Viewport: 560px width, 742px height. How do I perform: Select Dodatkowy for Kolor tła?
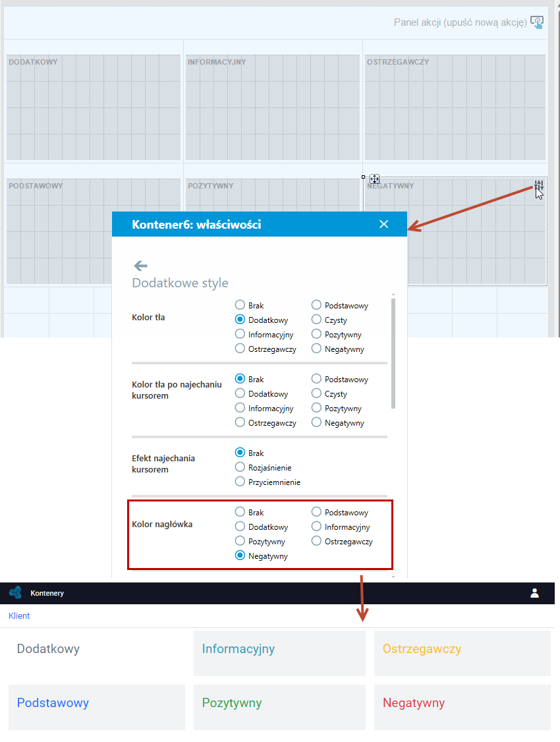point(240,320)
